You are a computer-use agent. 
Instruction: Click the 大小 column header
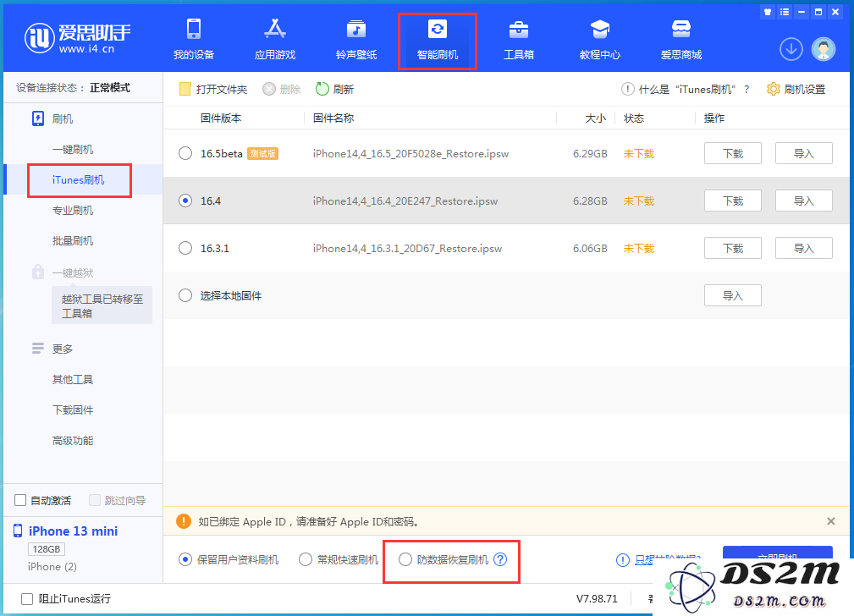(x=595, y=118)
